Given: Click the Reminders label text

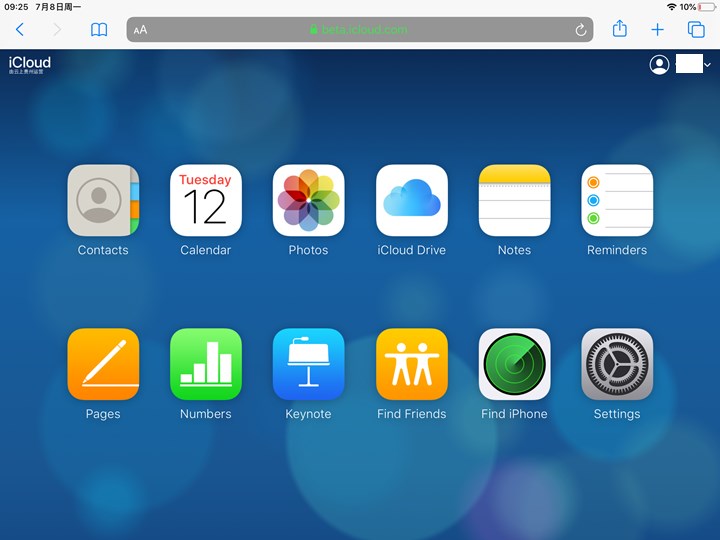Looking at the screenshot, I should tap(617, 250).
